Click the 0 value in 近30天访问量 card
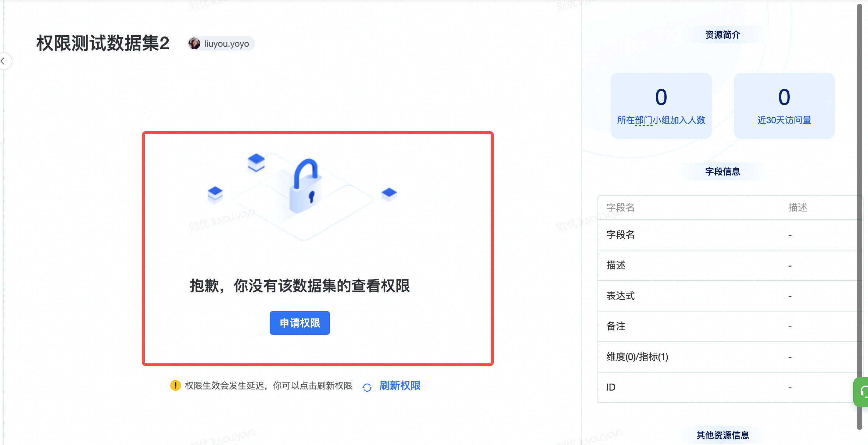Viewport: 868px width, 445px height. [784, 97]
